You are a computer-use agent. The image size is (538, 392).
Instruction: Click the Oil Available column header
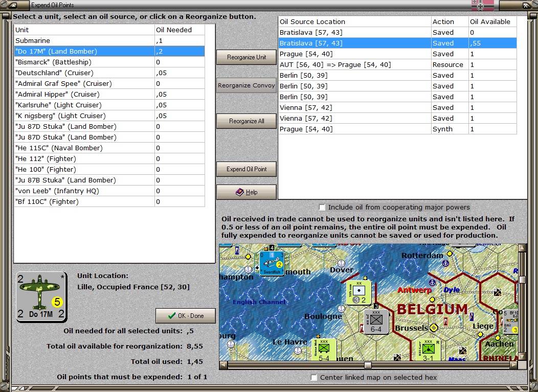point(492,21)
